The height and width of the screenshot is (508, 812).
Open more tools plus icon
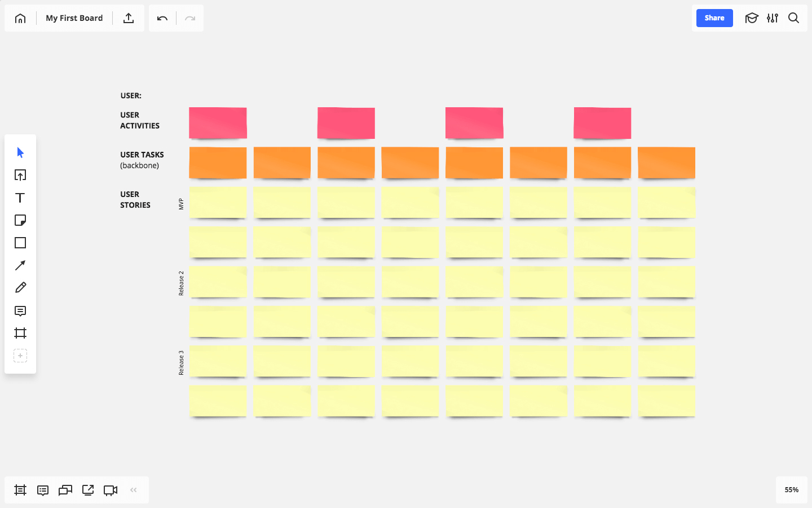[20, 356]
